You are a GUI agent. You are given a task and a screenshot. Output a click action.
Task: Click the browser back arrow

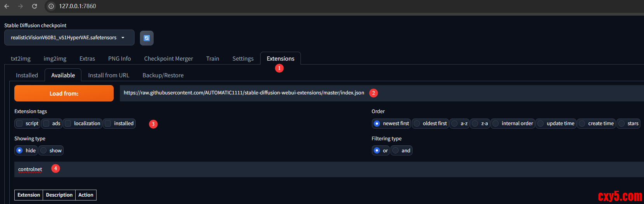[x=7, y=6]
